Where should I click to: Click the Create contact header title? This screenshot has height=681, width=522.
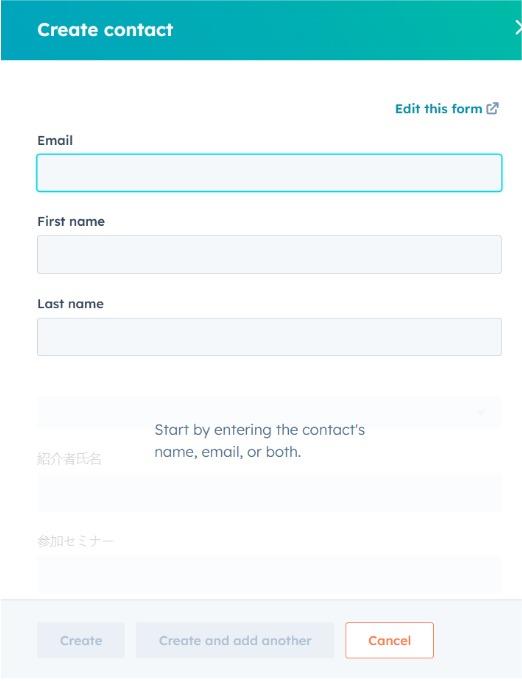point(105,30)
